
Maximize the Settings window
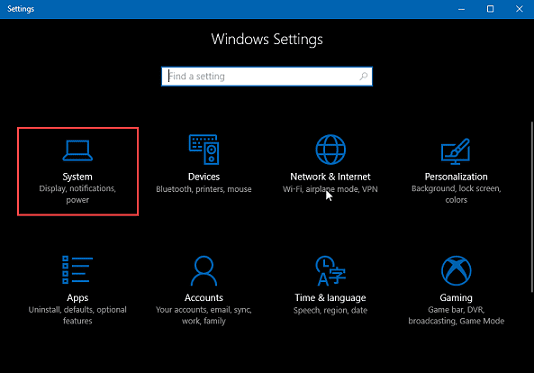pos(490,9)
